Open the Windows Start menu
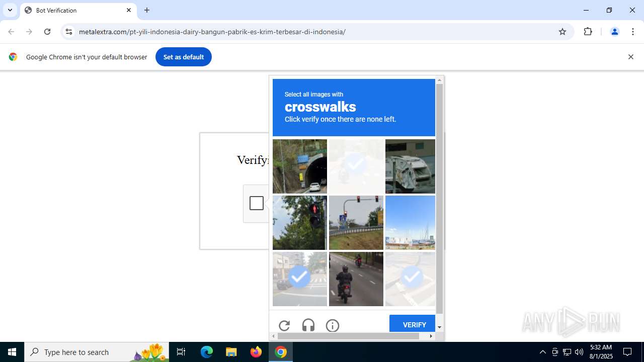The image size is (644, 362). point(12,352)
